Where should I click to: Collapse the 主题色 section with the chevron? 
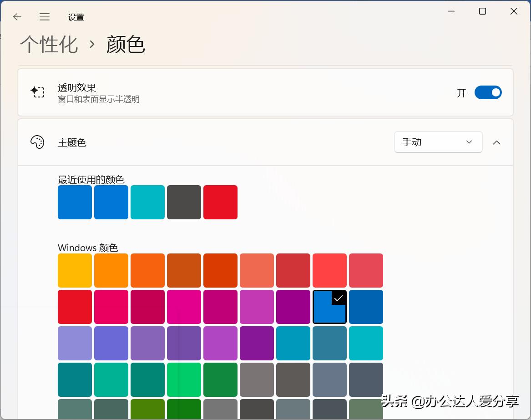click(x=496, y=142)
